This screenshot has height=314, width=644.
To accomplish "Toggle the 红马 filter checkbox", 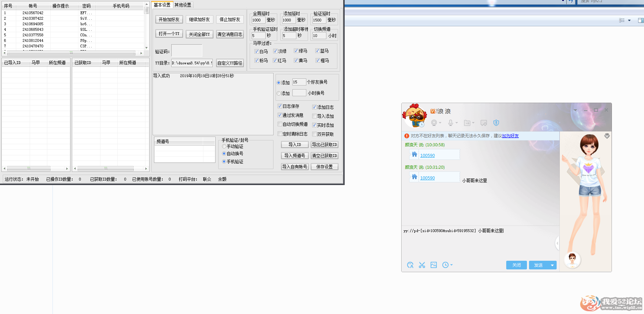I will 275,61.
